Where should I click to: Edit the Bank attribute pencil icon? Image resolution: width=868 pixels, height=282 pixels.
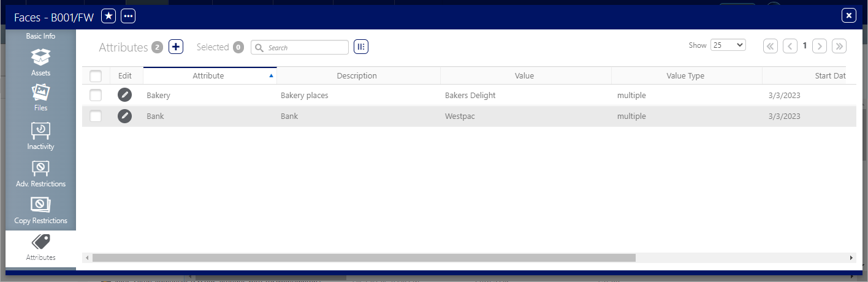(x=124, y=116)
